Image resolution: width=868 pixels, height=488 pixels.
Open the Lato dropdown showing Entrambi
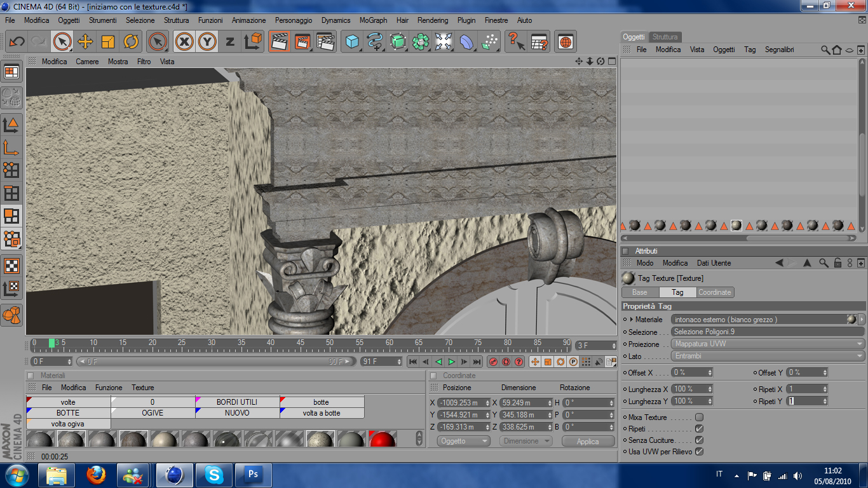pyautogui.click(x=768, y=356)
